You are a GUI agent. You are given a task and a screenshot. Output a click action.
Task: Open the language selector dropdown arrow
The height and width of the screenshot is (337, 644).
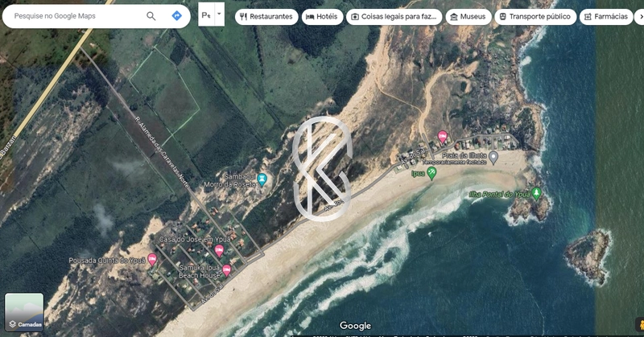tap(220, 14)
